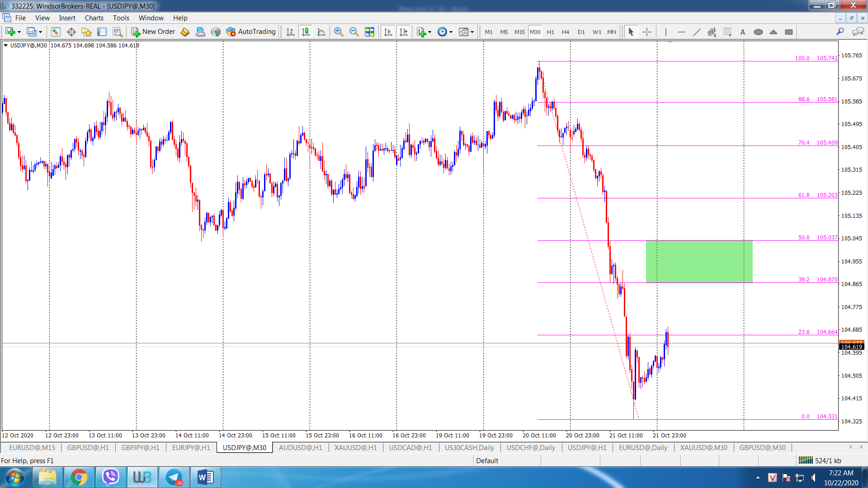Open Viber from the taskbar
Viewport: 868px width, 488px height.
point(110,477)
